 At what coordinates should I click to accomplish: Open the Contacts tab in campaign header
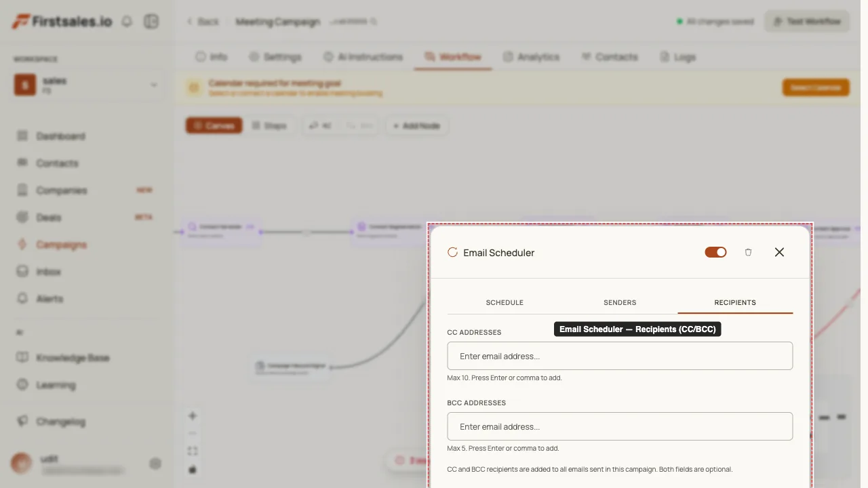click(x=610, y=57)
